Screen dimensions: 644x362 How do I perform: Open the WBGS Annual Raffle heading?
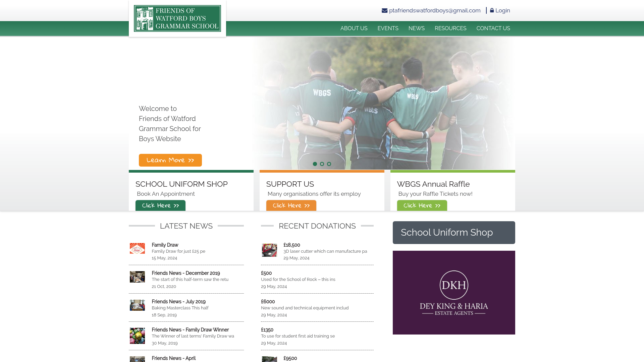coord(433,184)
